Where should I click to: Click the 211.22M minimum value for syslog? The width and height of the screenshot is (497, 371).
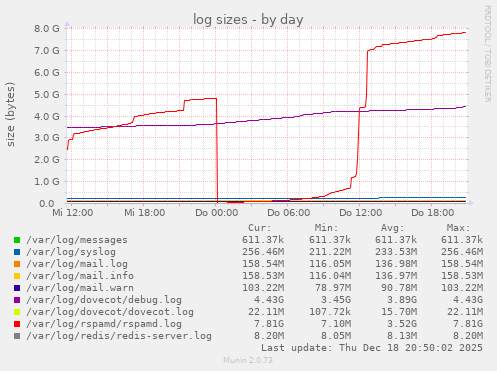click(330, 252)
